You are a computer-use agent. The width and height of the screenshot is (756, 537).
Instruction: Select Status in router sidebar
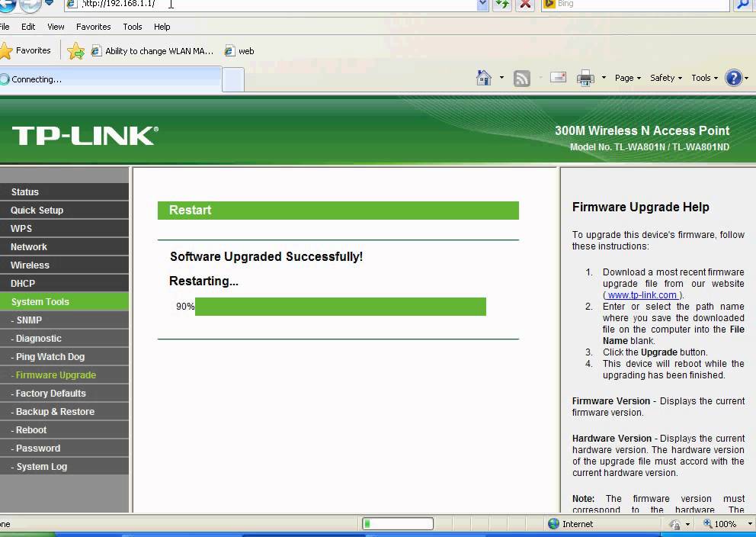pyautogui.click(x=64, y=191)
